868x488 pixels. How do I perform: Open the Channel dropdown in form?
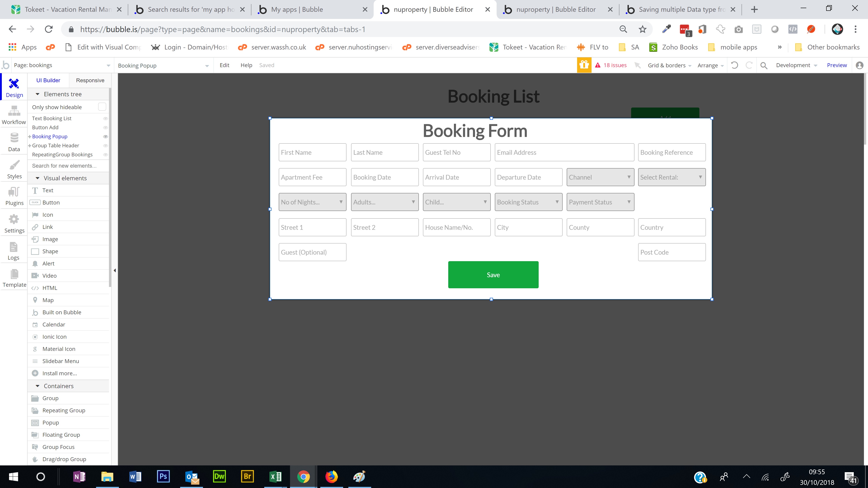pyautogui.click(x=600, y=177)
